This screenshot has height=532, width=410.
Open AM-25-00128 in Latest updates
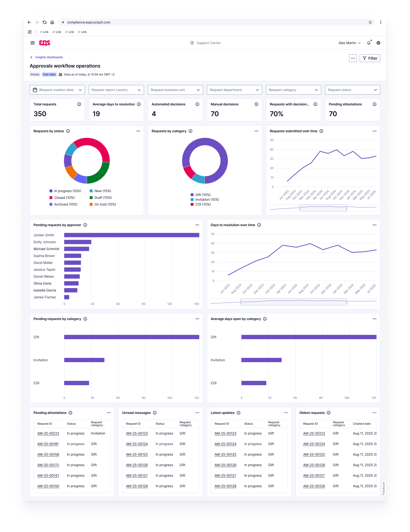(225, 486)
